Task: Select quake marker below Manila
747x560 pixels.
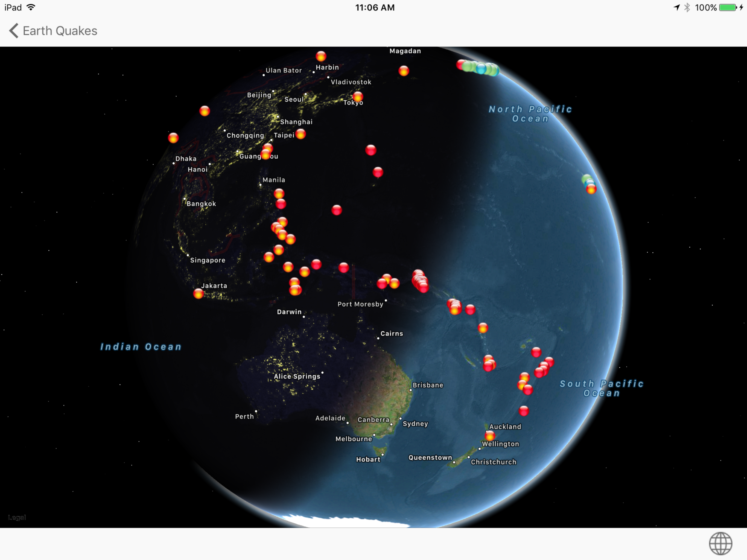Action: pos(279,194)
